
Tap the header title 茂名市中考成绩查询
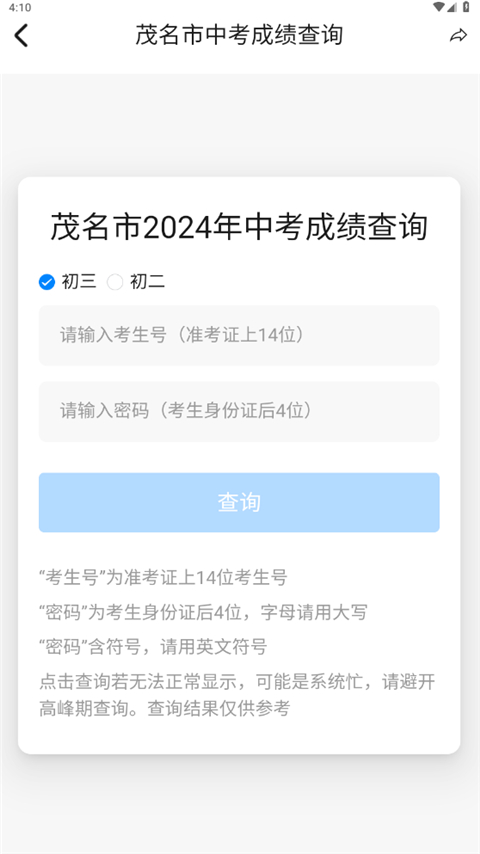(239, 35)
